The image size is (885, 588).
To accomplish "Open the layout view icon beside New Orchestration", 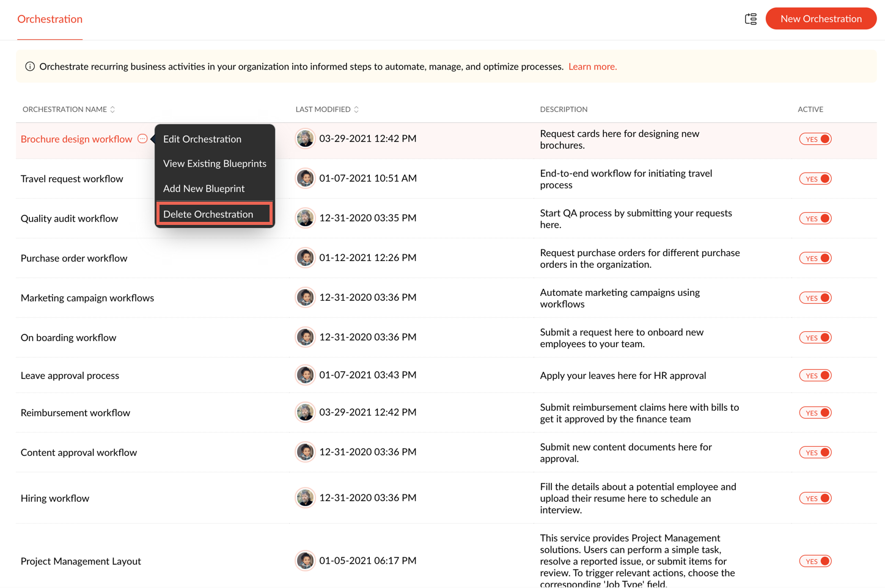I will click(751, 19).
